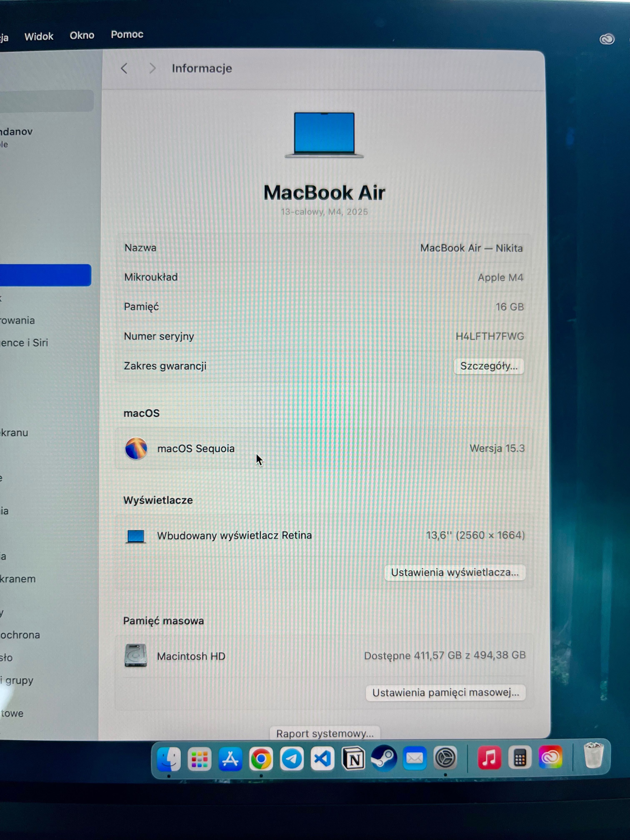Click the large MacBook Air illustration

pos(324,135)
